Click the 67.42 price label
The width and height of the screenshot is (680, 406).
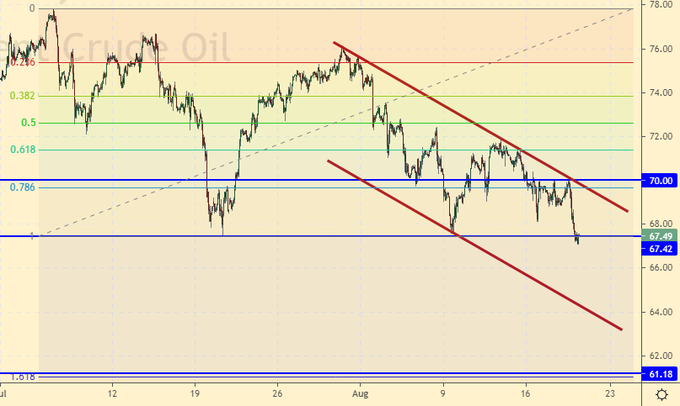(659, 248)
